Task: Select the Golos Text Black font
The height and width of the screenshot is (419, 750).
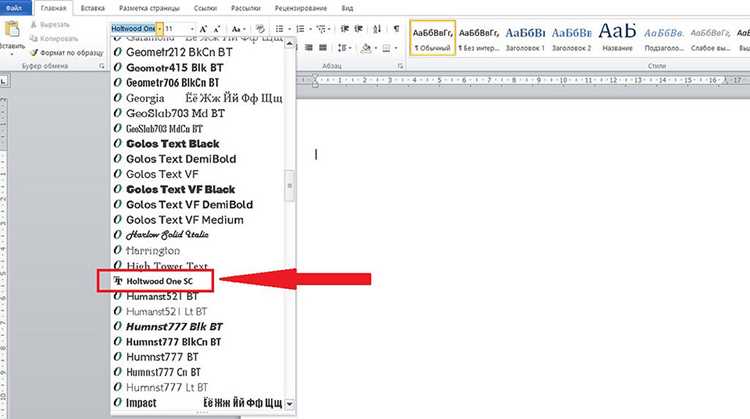Action: pyautogui.click(x=198, y=143)
